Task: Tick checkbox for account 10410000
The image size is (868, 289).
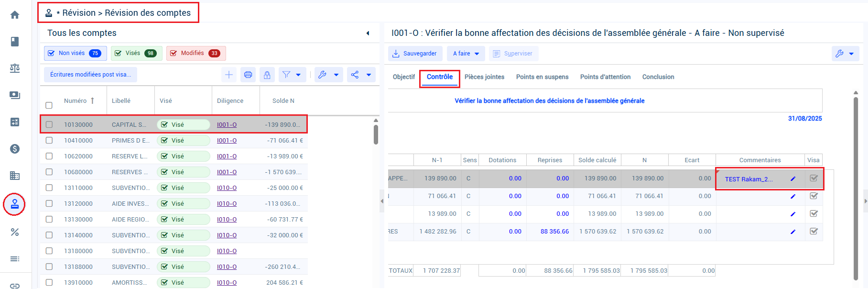Action: click(x=49, y=140)
